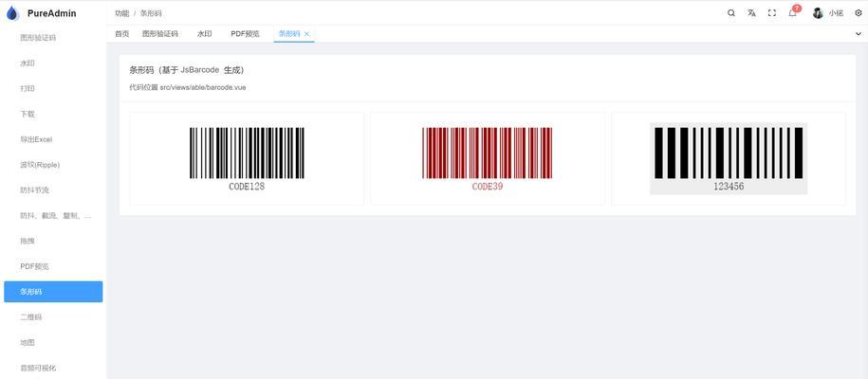Click the src/views/able/barcode.vue path text
This screenshot has width=868, height=379.
point(203,87)
